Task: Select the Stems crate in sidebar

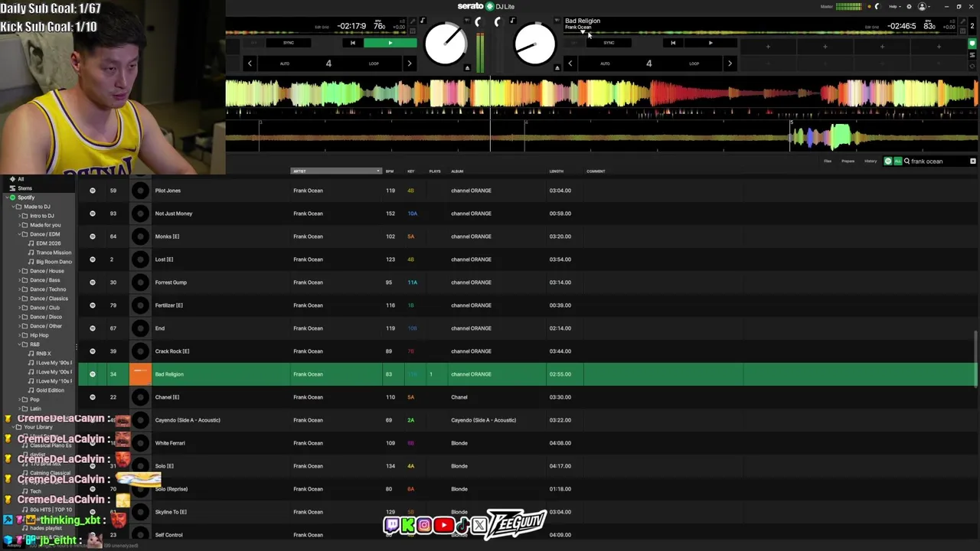Action: click(24, 188)
